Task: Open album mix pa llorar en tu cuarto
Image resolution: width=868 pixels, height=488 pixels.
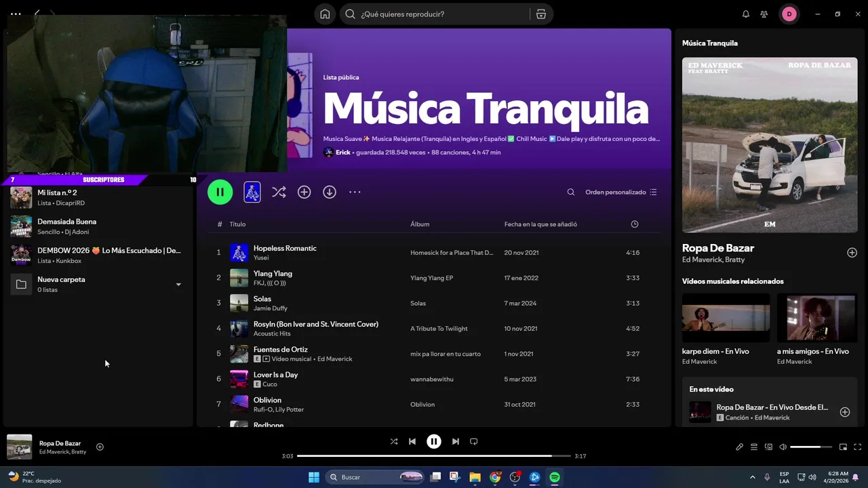Action: 446,354
